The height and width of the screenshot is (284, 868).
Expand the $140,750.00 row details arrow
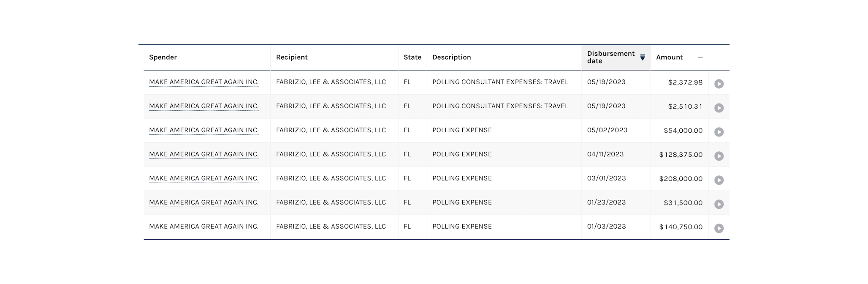[x=719, y=228]
